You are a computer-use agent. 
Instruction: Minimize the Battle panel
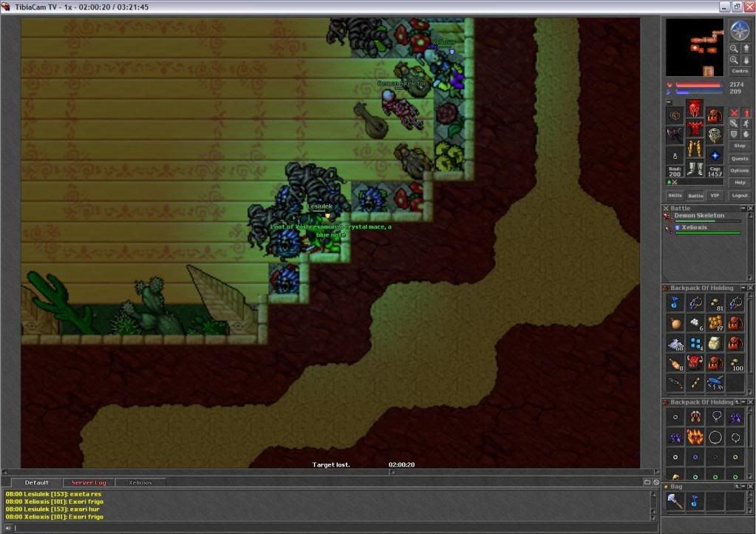point(743,209)
